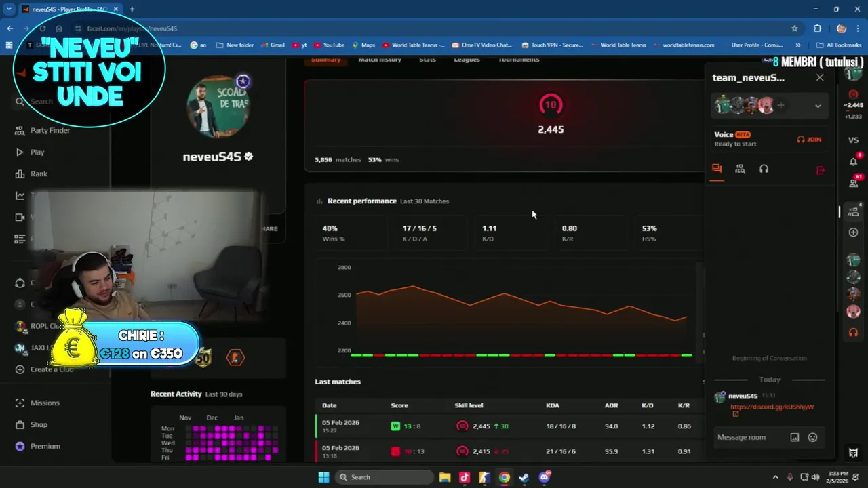The width and height of the screenshot is (868, 488).
Task: Select the Summary tab
Action: click(325, 60)
